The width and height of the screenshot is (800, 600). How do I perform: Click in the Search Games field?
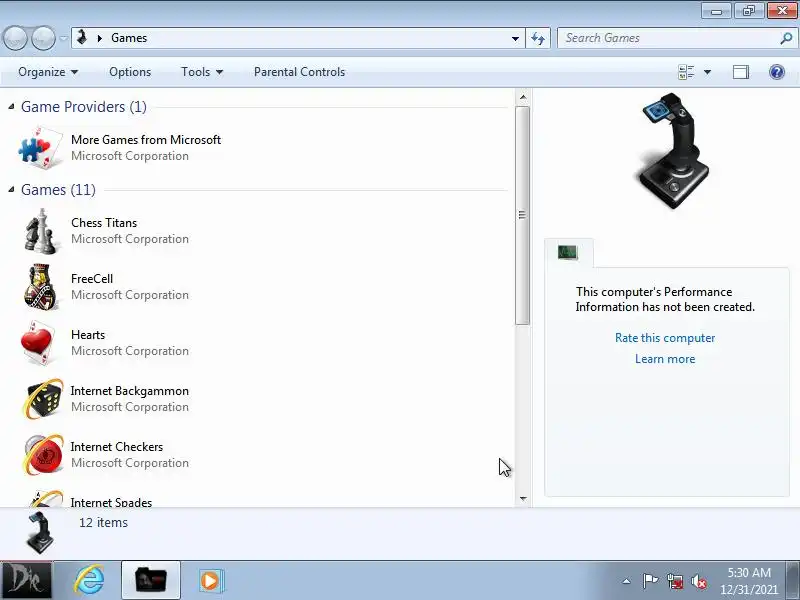coord(668,38)
